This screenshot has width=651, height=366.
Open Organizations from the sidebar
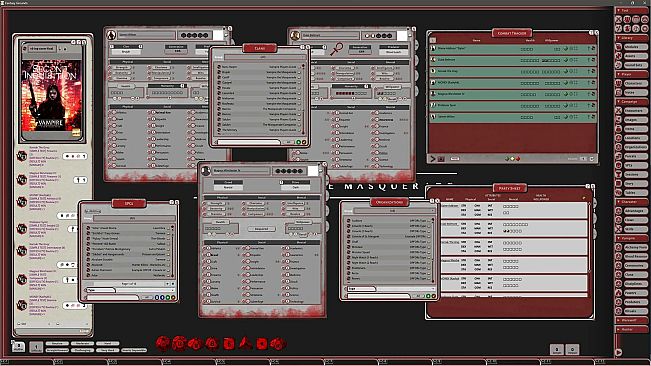pos(636,147)
